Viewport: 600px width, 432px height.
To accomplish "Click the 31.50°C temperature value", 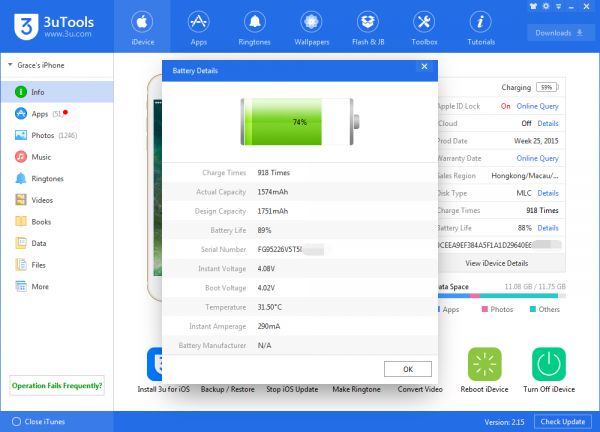I will pos(269,307).
